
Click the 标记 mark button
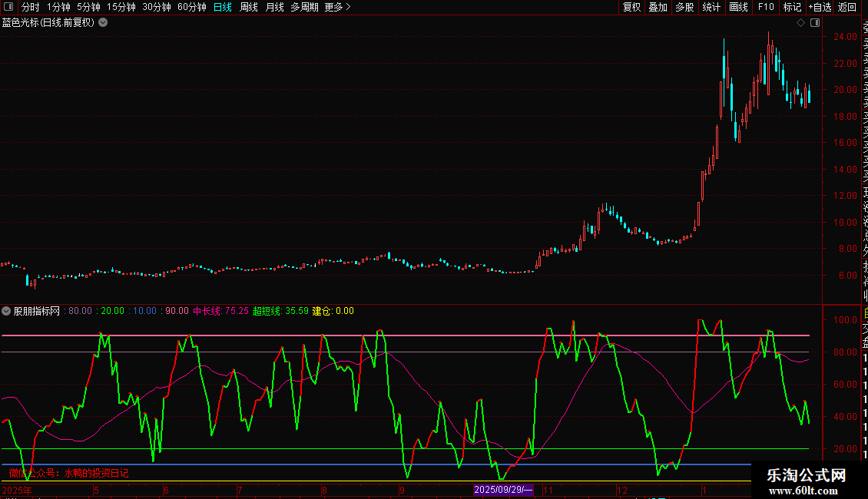coord(792,7)
